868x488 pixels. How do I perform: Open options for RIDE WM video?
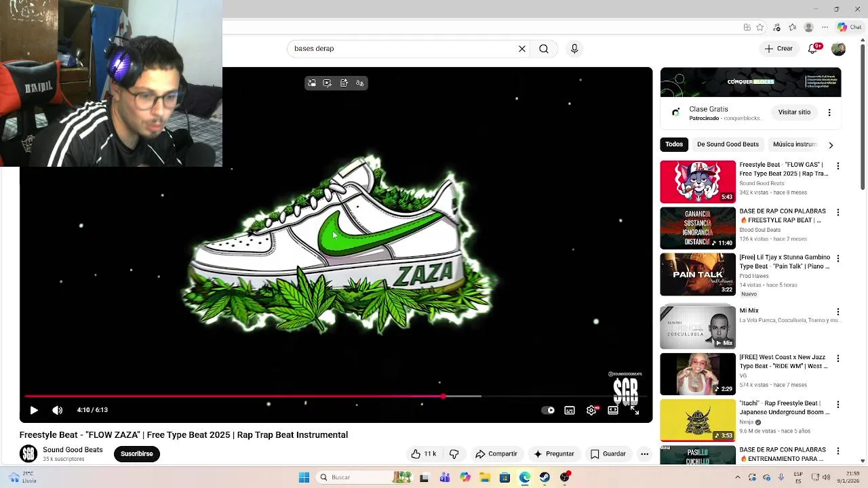click(x=838, y=358)
